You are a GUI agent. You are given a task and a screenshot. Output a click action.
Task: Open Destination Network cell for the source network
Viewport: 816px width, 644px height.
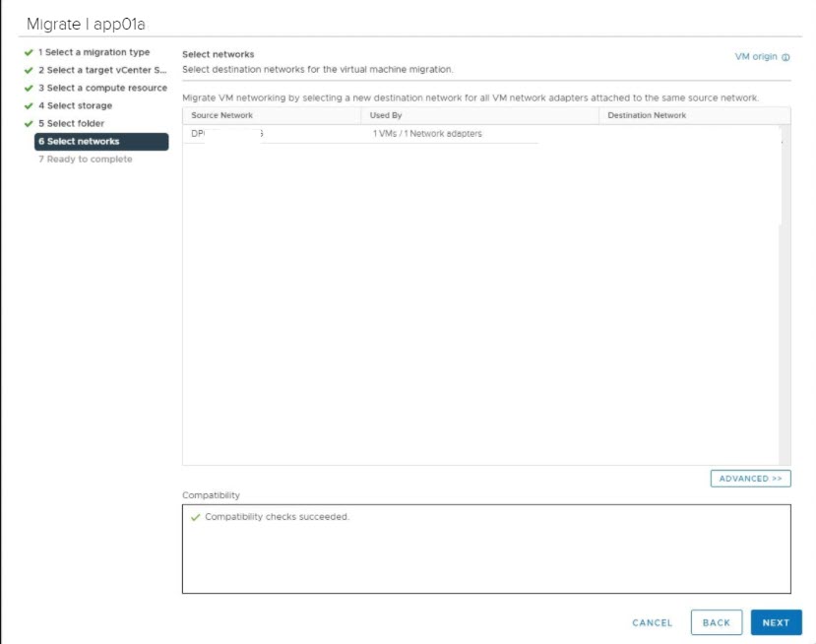coord(689,134)
